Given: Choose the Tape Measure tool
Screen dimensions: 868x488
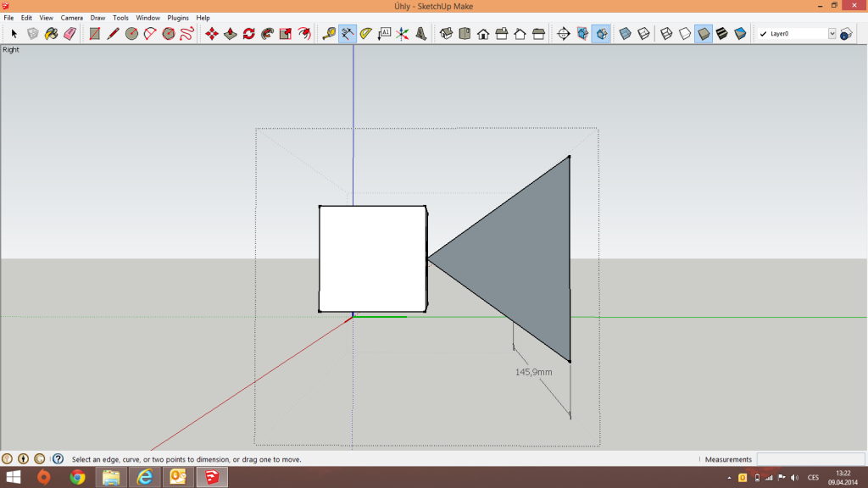Looking at the screenshot, I should pyautogui.click(x=329, y=34).
